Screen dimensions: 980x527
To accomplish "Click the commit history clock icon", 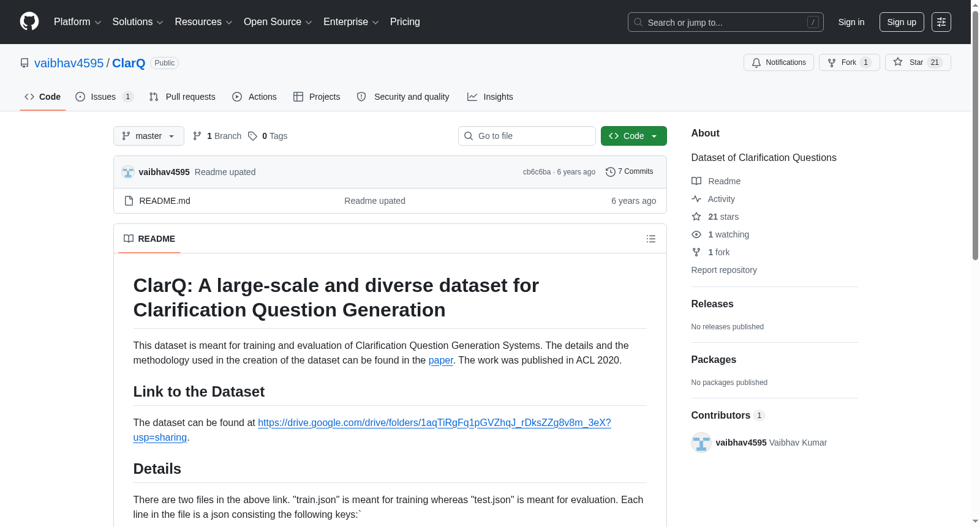I will click(x=610, y=172).
